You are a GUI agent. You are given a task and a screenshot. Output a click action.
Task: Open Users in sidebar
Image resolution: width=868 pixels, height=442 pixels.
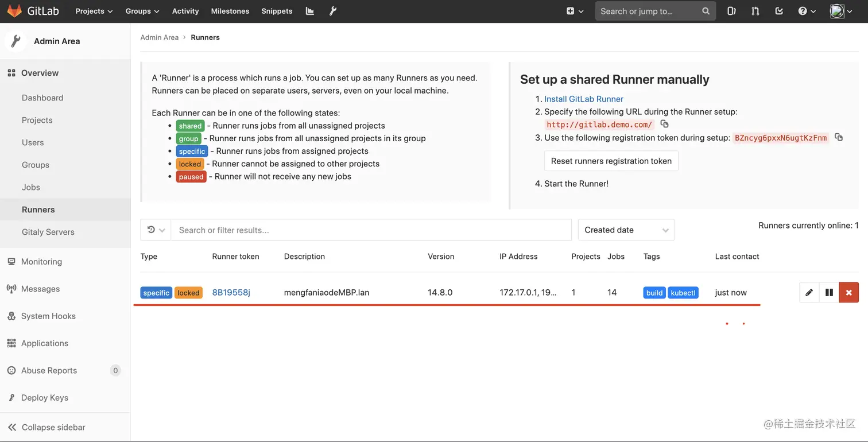pyautogui.click(x=33, y=142)
